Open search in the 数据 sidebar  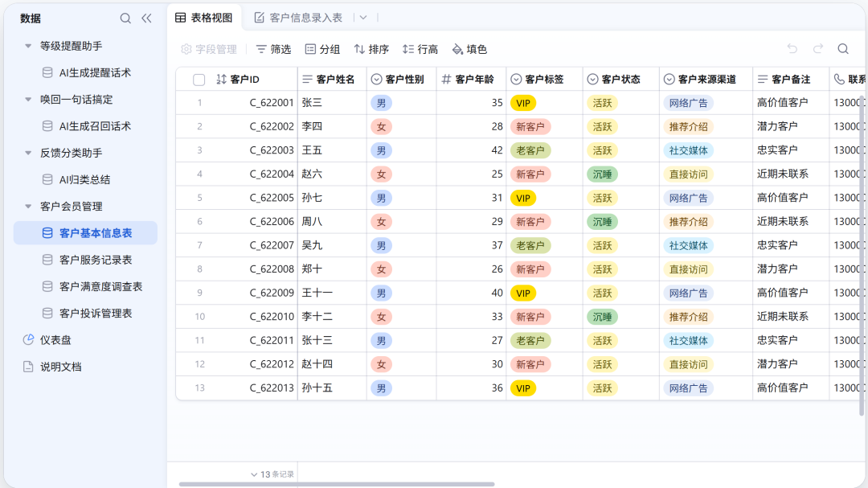pos(125,18)
